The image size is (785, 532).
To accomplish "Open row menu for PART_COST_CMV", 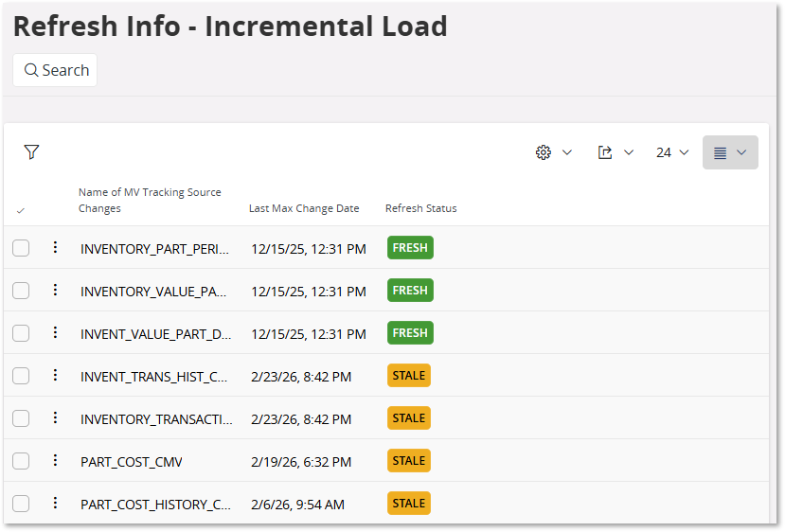I will (55, 459).
